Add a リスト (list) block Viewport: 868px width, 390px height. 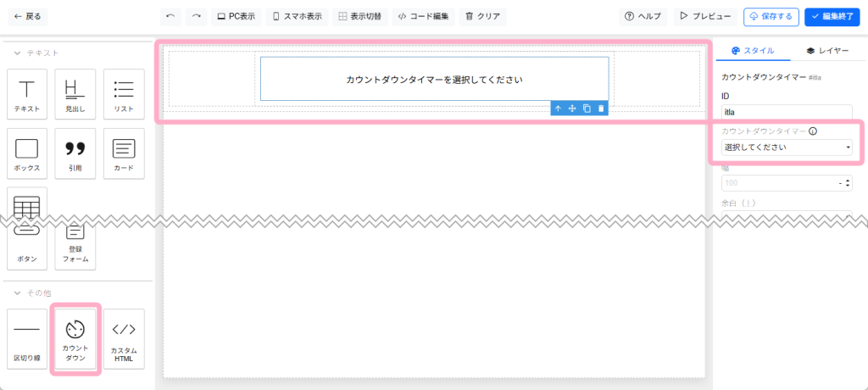tap(124, 94)
